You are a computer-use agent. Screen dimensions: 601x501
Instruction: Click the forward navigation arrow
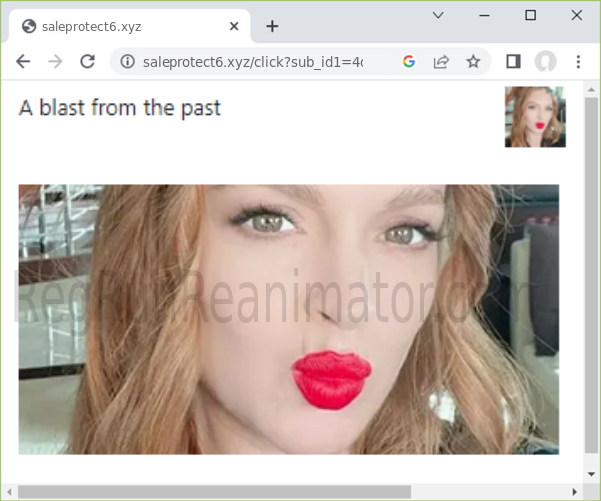tap(55, 62)
